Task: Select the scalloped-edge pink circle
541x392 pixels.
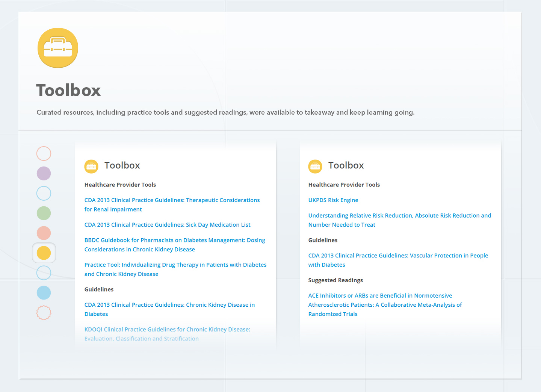Action: coord(44,313)
